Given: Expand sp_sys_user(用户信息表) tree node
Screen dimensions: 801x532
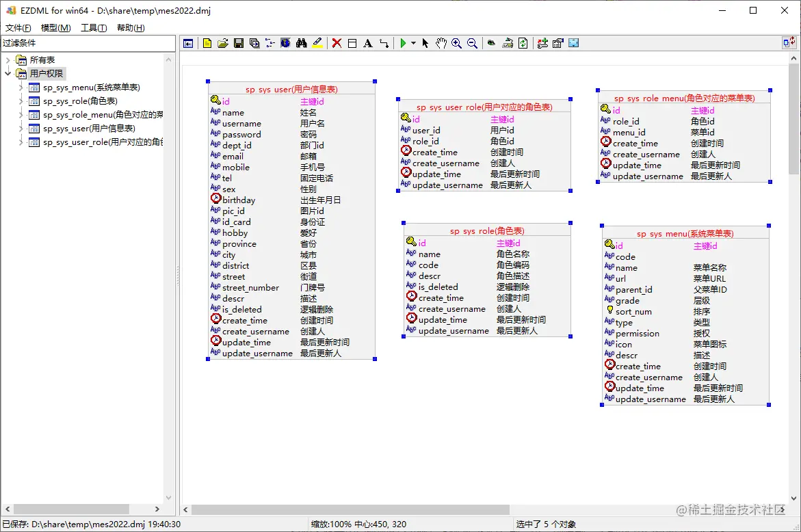Looking at the screenshot, I should (21, 128).
